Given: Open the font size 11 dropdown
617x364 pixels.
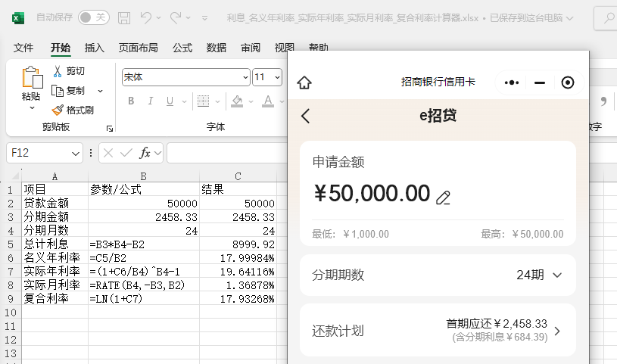Looking at the screenshot, I should coord(277,77).
